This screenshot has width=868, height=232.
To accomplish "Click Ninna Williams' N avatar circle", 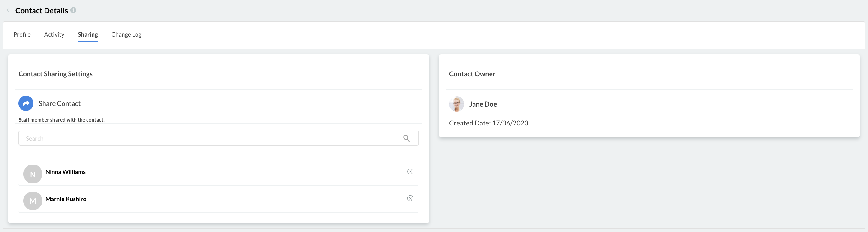I will coord(33,174).
